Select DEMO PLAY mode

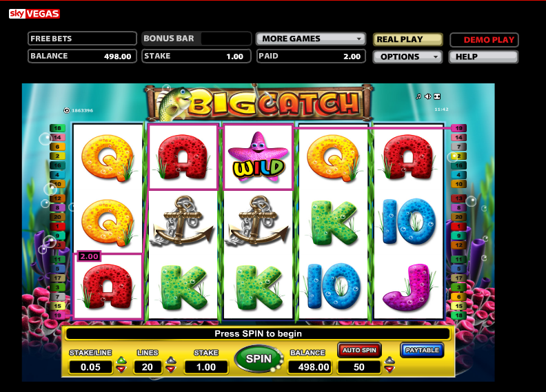(484, 40)
